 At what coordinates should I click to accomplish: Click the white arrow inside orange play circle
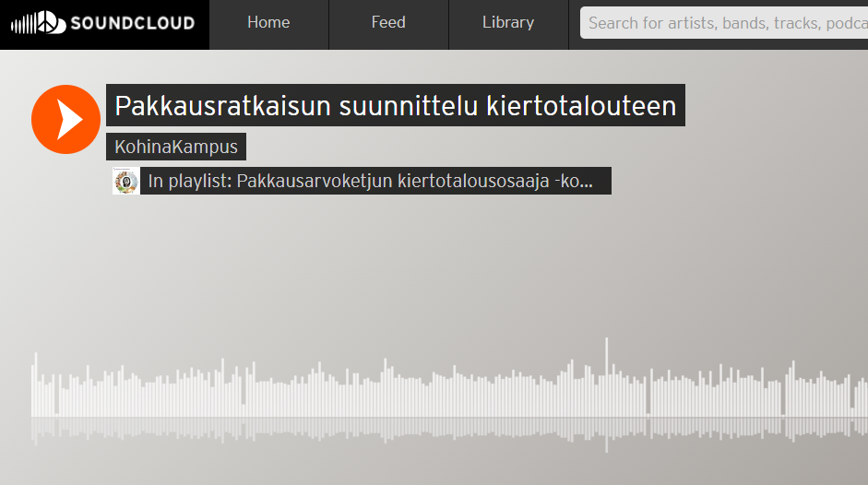pyautogui.click(x=68, y=119)
